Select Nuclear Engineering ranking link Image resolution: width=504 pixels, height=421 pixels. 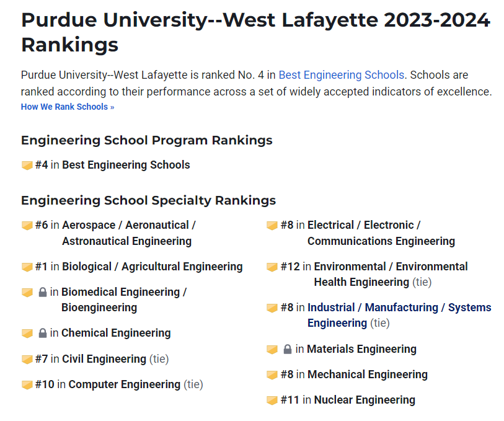coord(365,400)
